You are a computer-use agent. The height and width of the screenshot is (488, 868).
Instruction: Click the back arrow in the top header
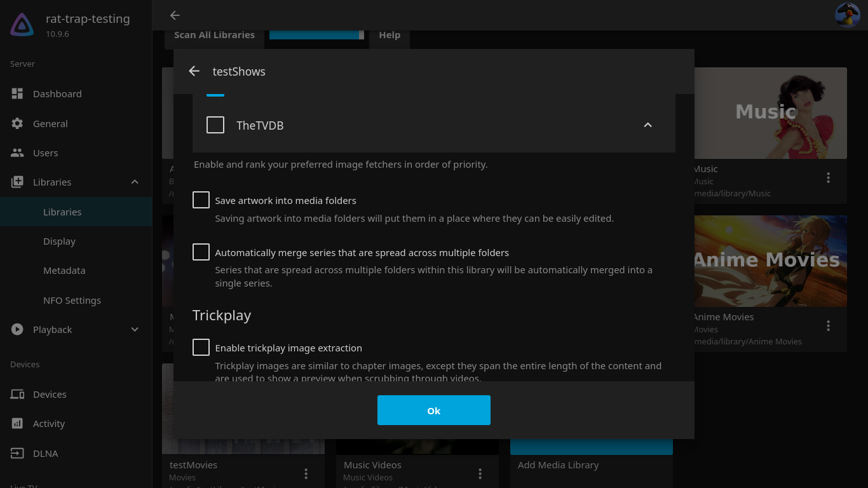(x=175, y=15)
